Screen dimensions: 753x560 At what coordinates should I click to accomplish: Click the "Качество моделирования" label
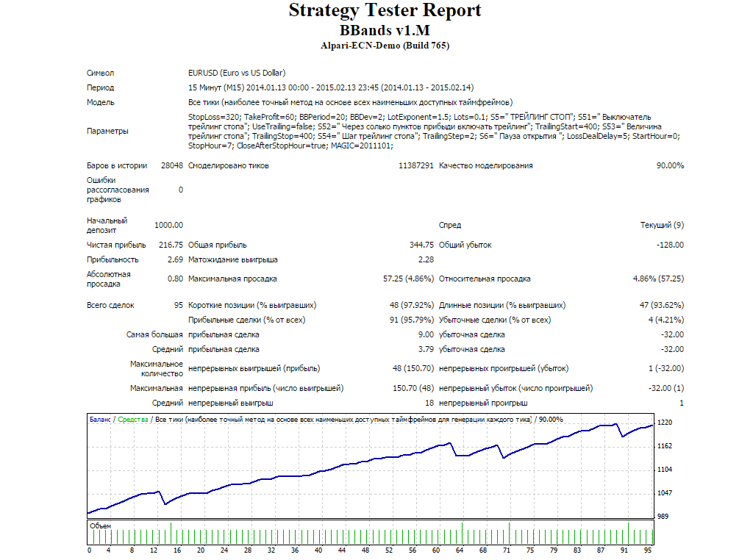click(485, 165)
